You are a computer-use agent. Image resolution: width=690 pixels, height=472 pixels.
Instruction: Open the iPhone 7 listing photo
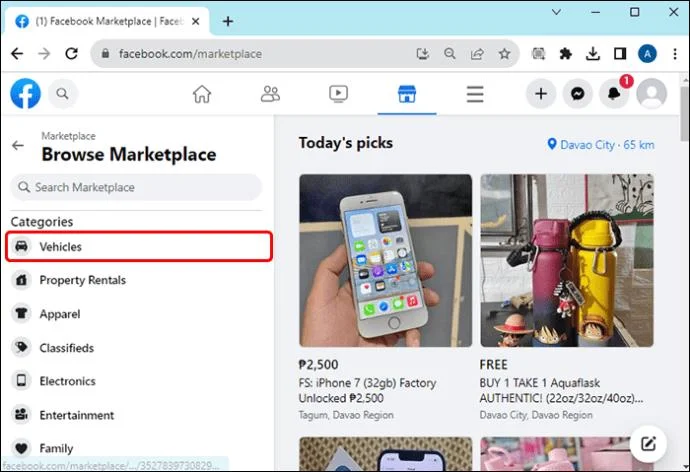click(385, 260)
